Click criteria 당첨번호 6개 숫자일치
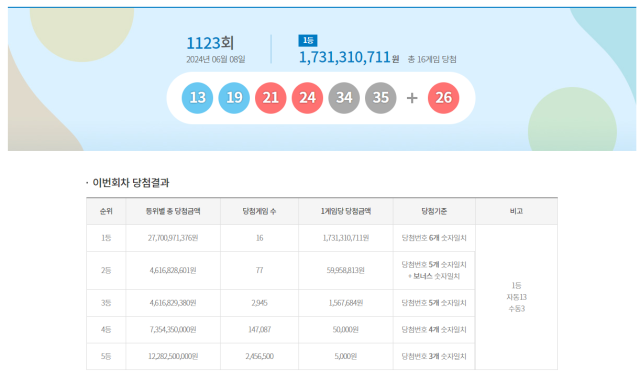Viewport: 640px width, 380px height. 434,238
